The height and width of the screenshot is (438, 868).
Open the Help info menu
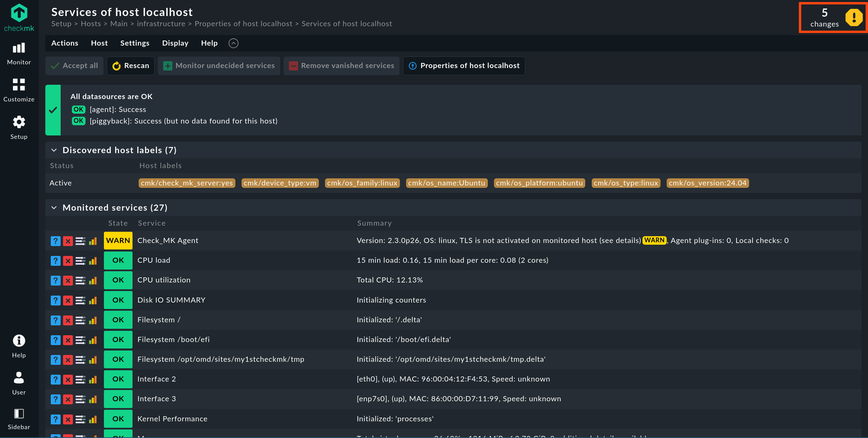(x=19, y=346)
